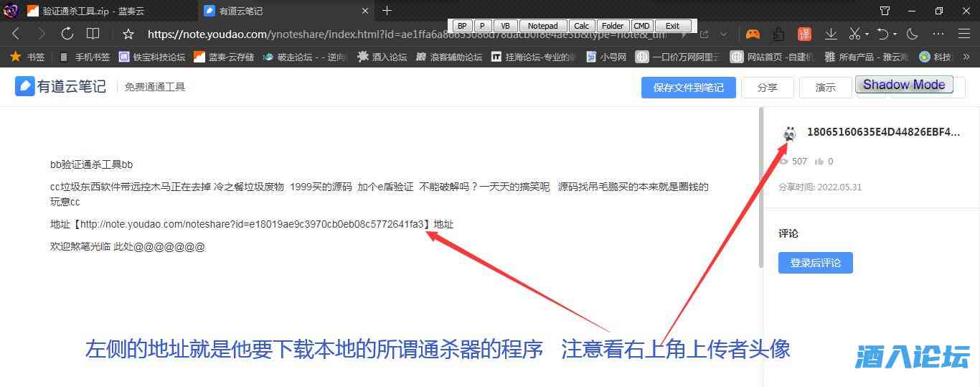The height and width of the screenshot is (387, 980).
Task: Close the 有道云笔记 tab
Action: 364,11
